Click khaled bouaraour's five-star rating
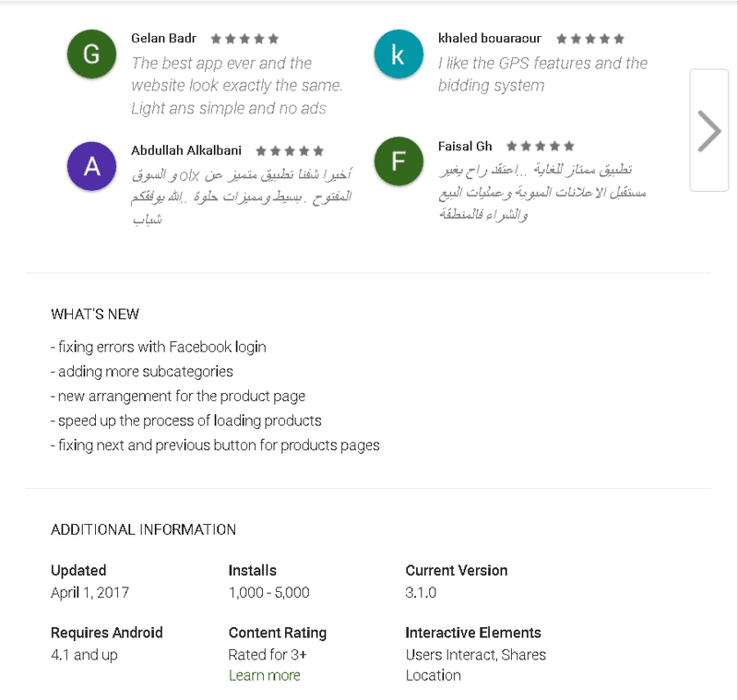 (590, 39)
